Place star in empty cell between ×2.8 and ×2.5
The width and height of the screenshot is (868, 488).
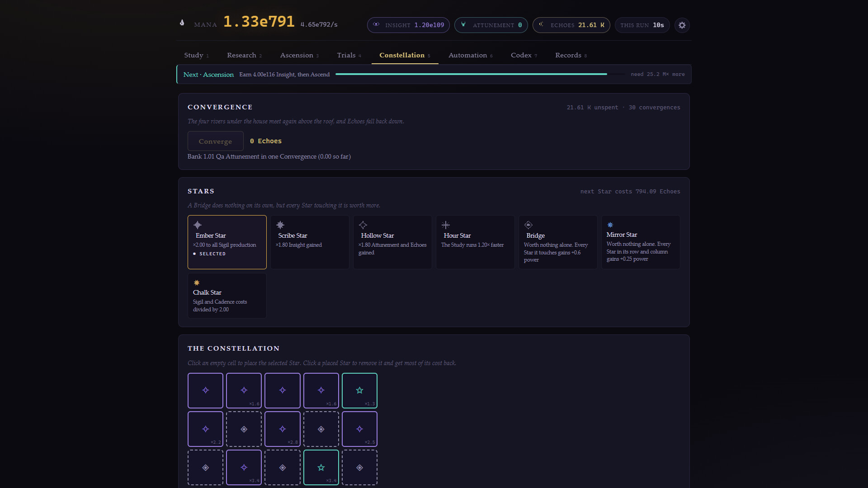point(321,429)
